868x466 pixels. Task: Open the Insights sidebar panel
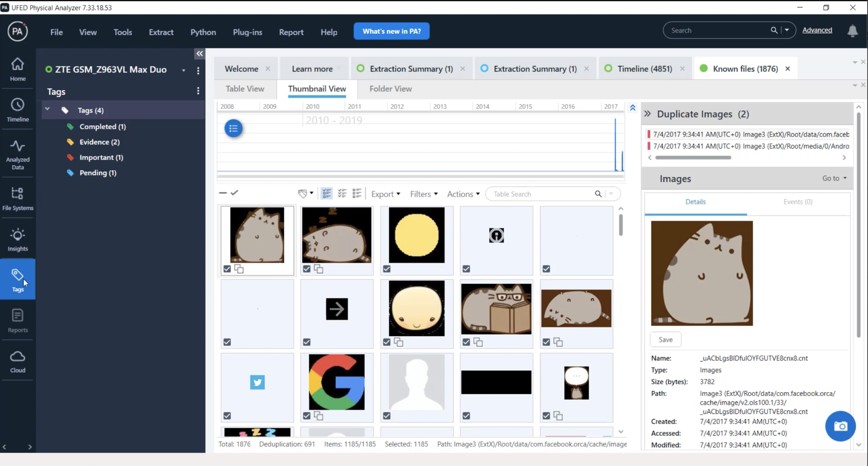17,240
